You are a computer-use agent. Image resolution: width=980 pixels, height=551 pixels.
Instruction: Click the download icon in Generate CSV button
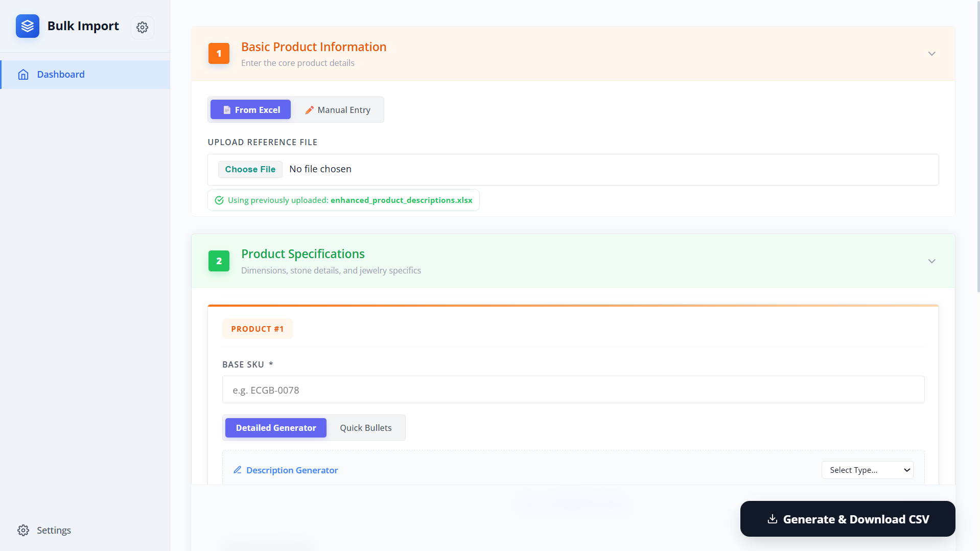click(x=773, y=519)
